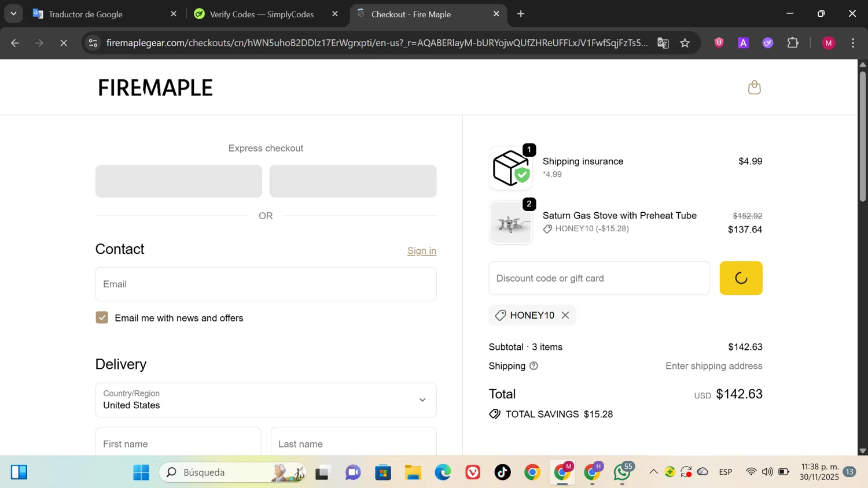Show hidden system tray icons
The image size is (868, 488).
(x=653, y=472)
